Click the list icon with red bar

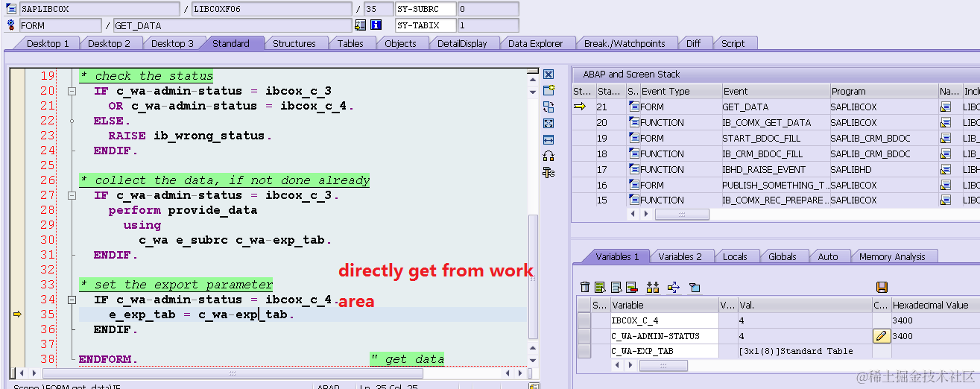pyautogui.click(x=631, y=287)
